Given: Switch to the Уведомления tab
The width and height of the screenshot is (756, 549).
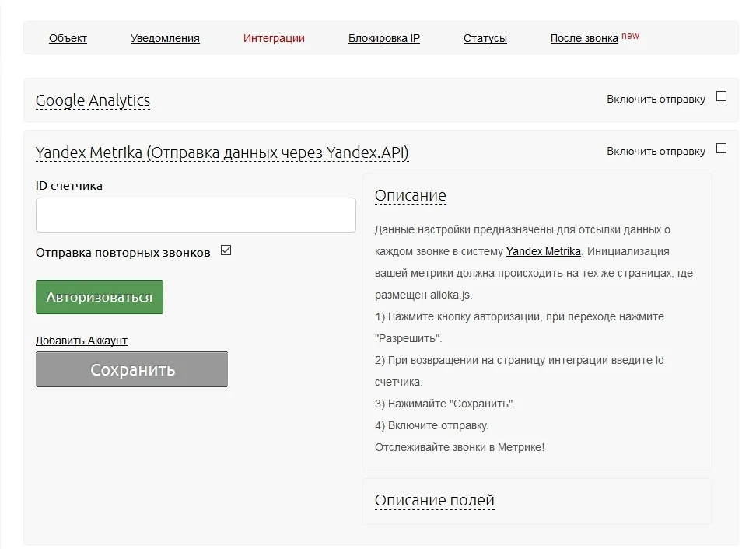Looking at the screenshot, I should coord(165,38).
